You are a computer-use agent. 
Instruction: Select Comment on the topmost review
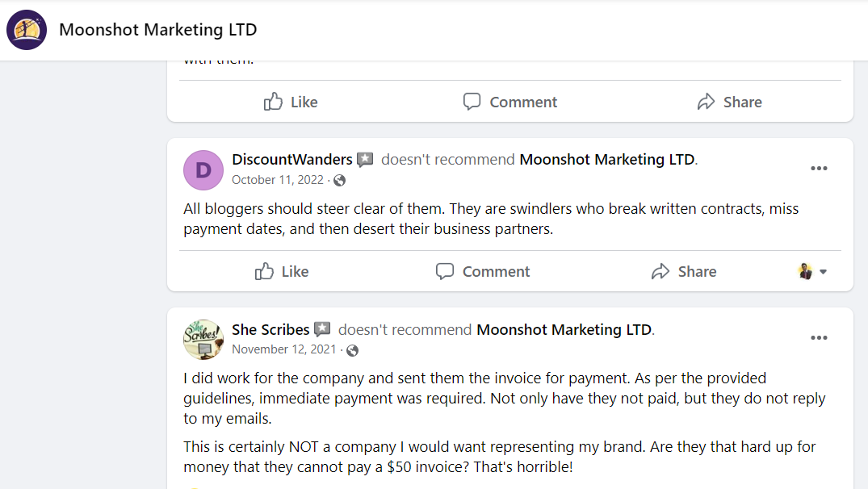509,102
